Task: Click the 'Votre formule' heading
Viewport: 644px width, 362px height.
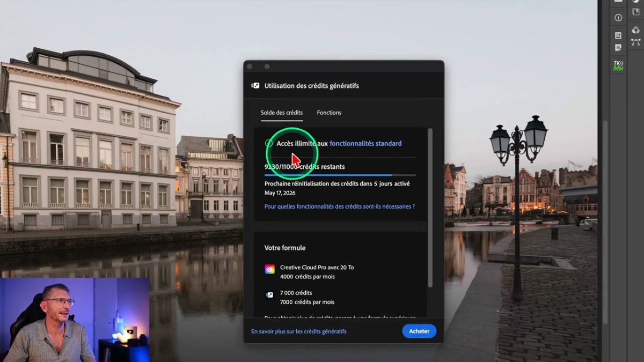Action: pos(285,248)
